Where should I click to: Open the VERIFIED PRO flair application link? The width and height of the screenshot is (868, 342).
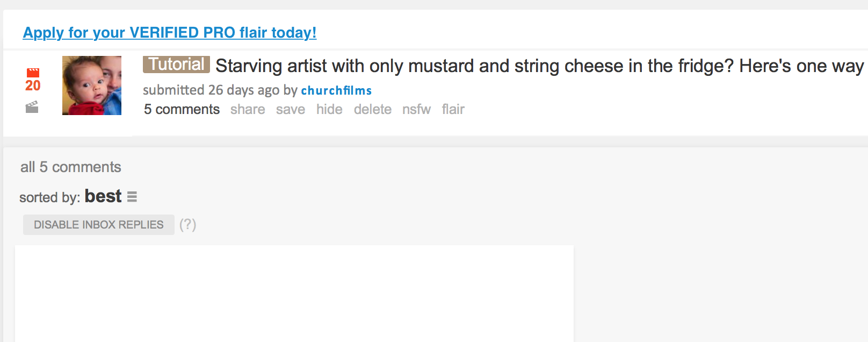tap(170, 33)
